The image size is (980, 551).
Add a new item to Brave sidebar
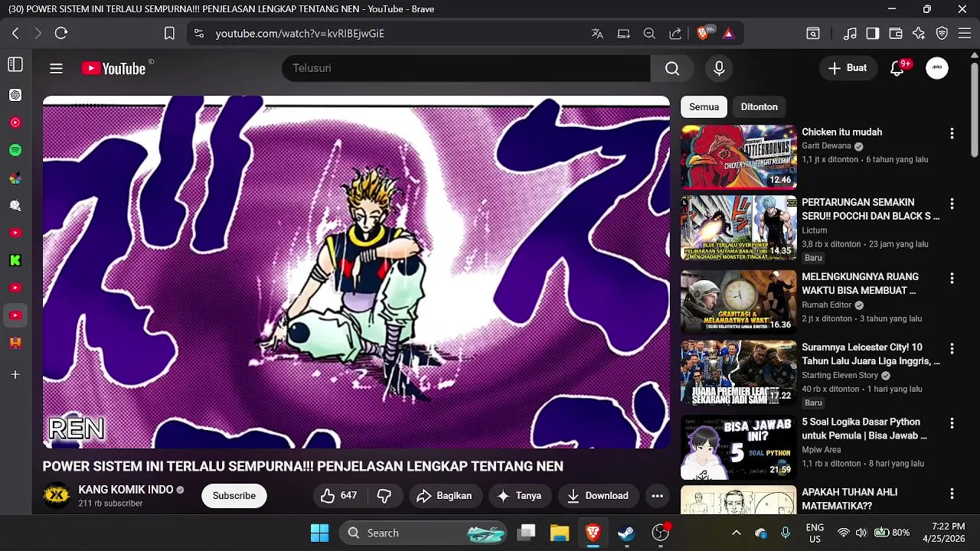(x=15, y=375)
